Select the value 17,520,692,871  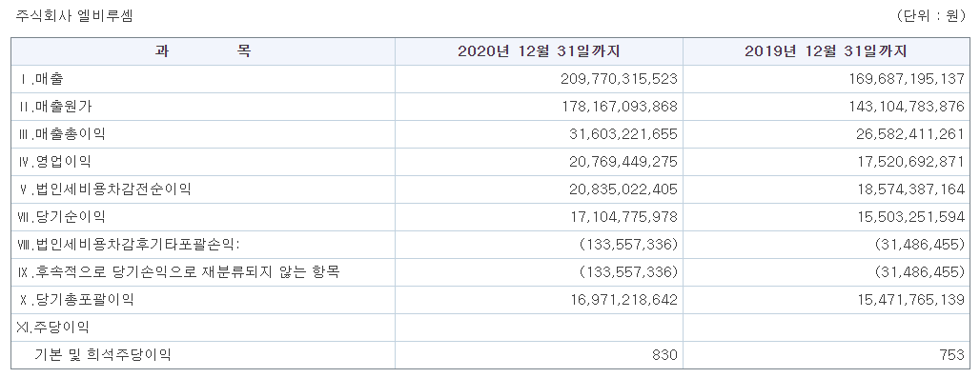click(x=910, y=162)
